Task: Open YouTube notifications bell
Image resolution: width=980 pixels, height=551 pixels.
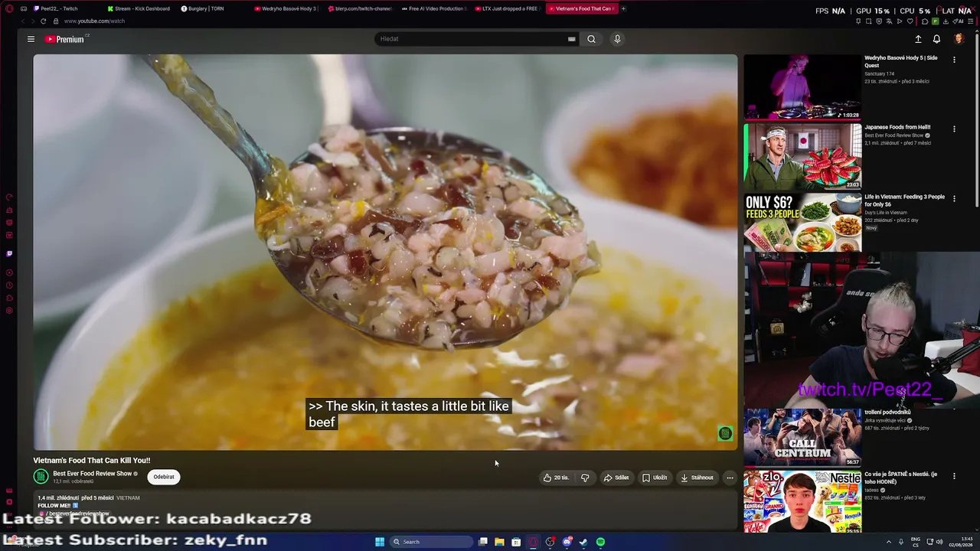Action: pos(936,39)
